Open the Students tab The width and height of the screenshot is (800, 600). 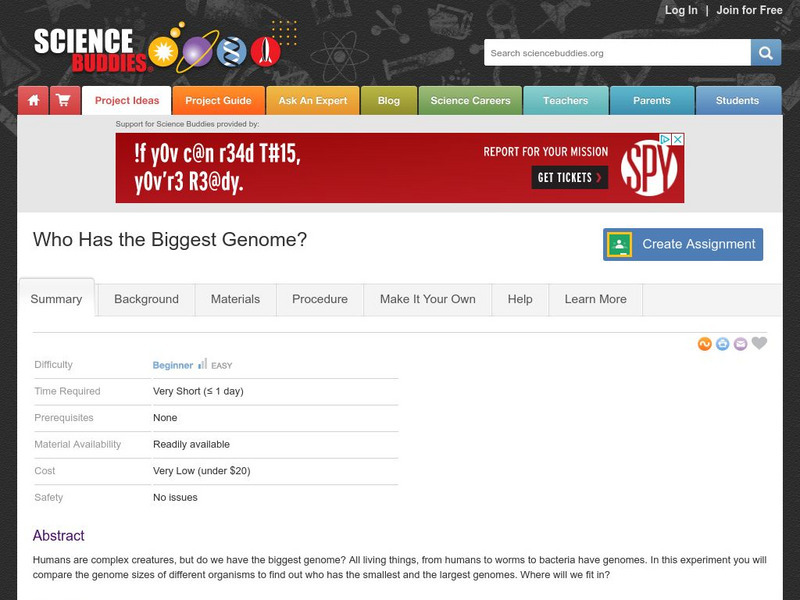(x=738, y=101)
